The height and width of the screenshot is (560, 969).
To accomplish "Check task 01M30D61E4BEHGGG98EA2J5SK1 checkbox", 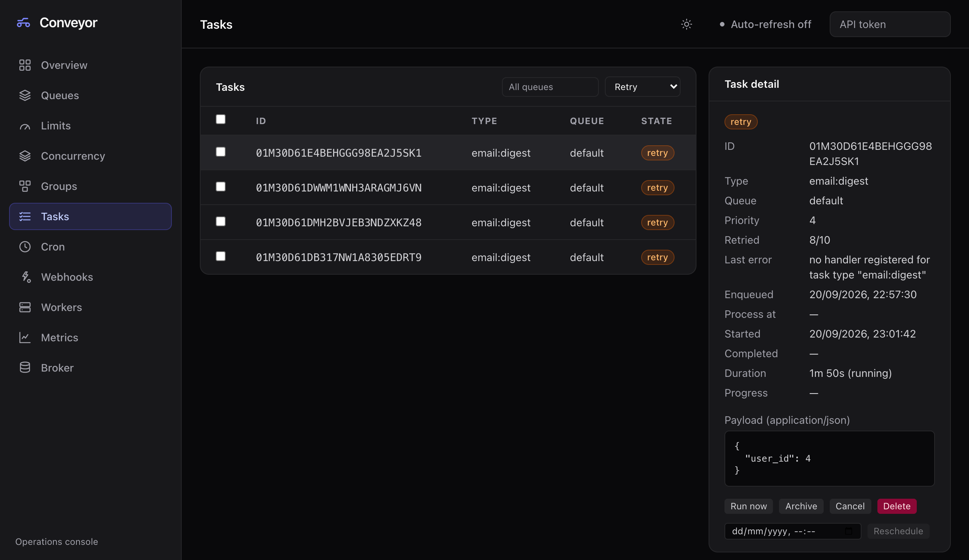I will point(221,152).
